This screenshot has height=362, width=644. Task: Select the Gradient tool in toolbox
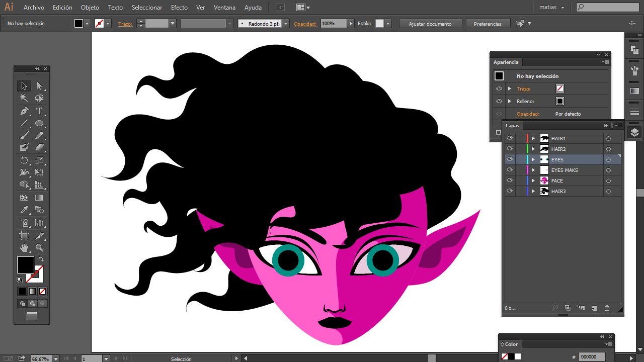click(39, 198)
